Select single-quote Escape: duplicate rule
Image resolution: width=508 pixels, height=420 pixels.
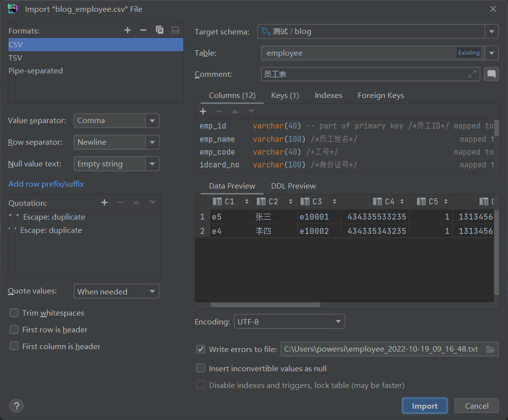point(84,230)
